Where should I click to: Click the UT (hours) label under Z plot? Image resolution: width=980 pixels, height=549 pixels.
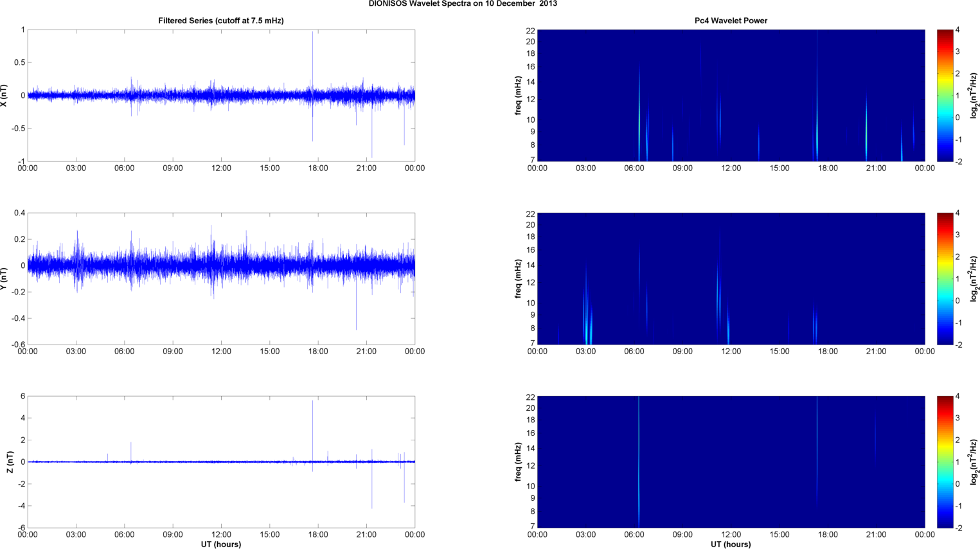pos(220,544)
